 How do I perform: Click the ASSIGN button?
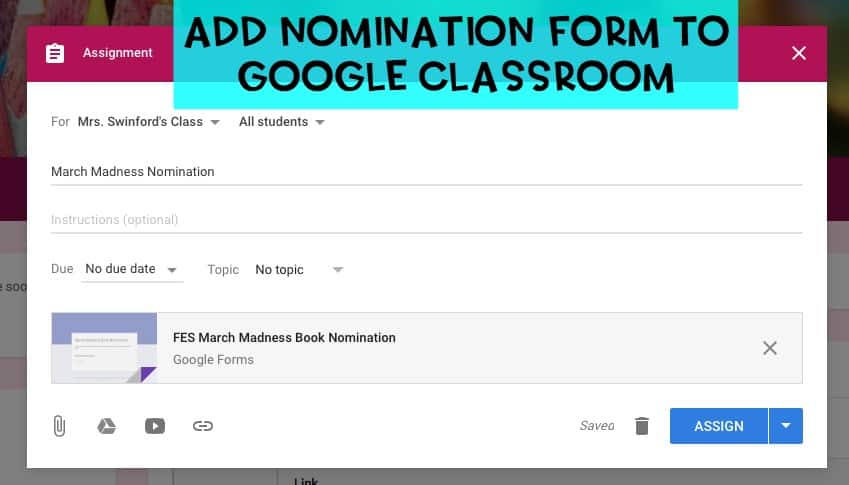point(719,426)
